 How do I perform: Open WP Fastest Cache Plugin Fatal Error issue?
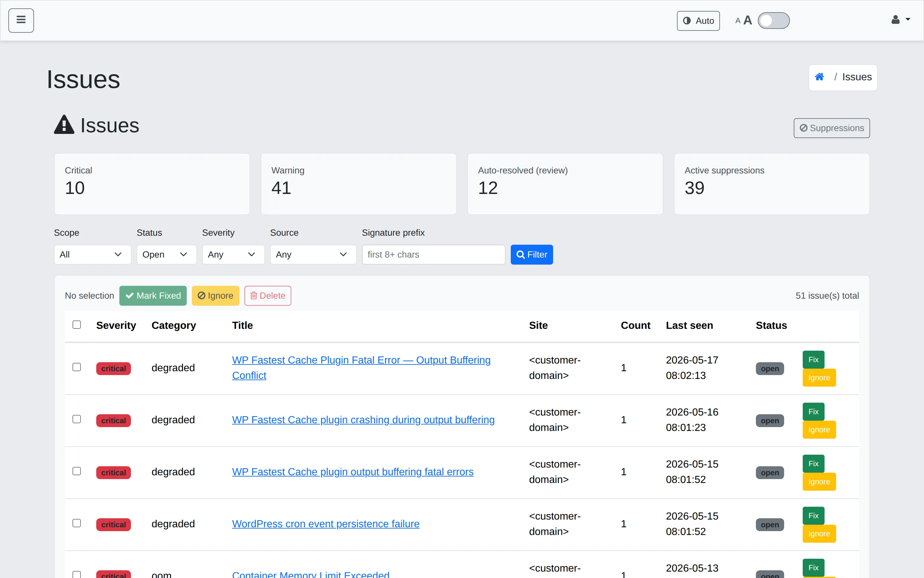pyautogui.click(x=361, y=367)
